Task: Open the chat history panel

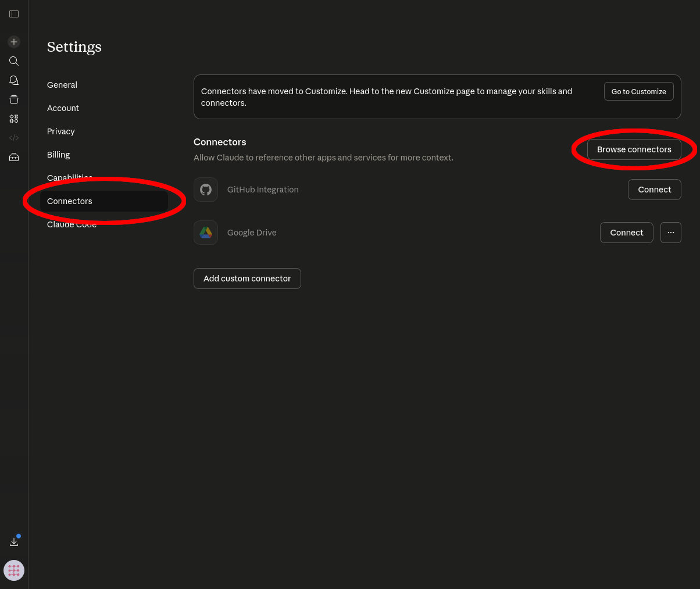Action: (x=13, y=80)
